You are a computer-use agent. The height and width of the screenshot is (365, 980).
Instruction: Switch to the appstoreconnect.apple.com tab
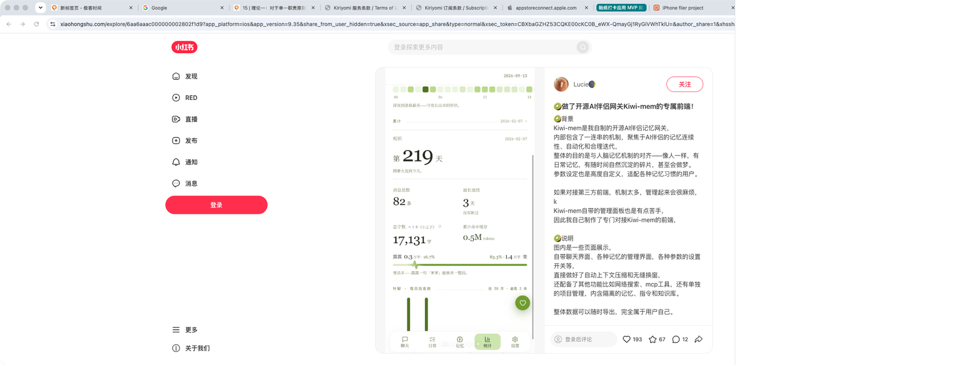pyautogui.click(x=546, y=8)
